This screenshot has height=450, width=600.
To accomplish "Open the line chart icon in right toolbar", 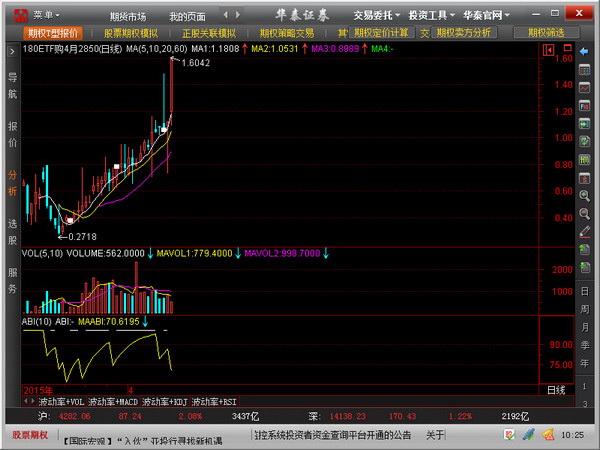I will [584, 88].
